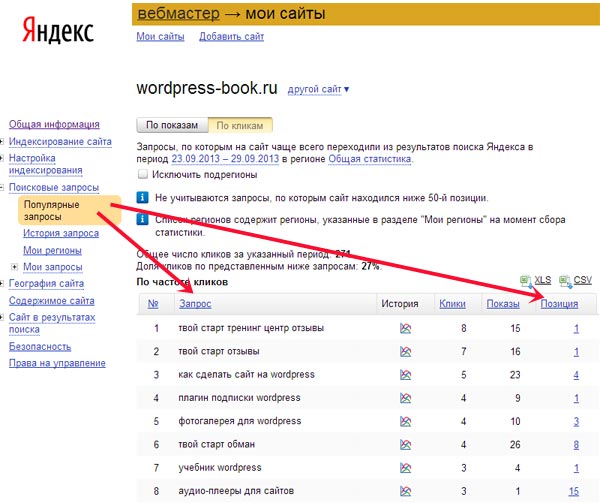
Task: Open 'Индексирование сайта' sidebar link
Action: [60, 142]
